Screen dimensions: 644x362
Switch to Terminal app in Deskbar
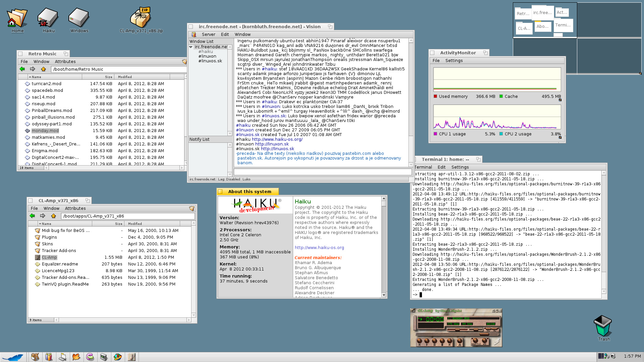coord(62,357)
